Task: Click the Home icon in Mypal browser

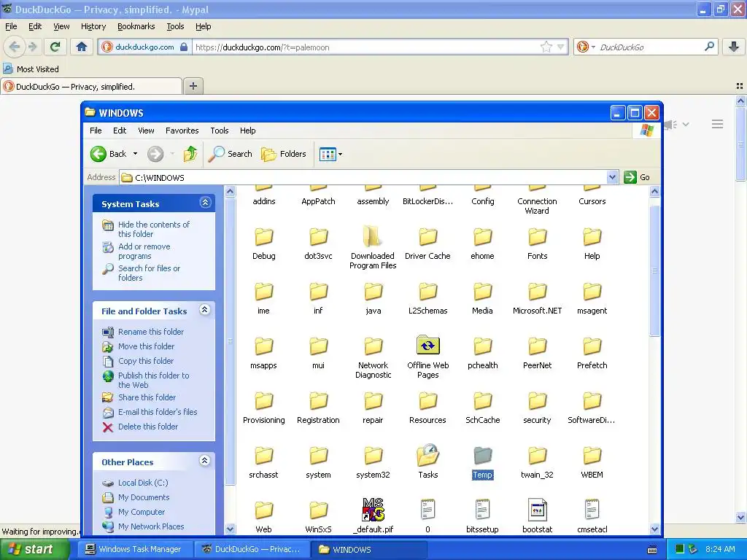Action: [x=82, y=47]
